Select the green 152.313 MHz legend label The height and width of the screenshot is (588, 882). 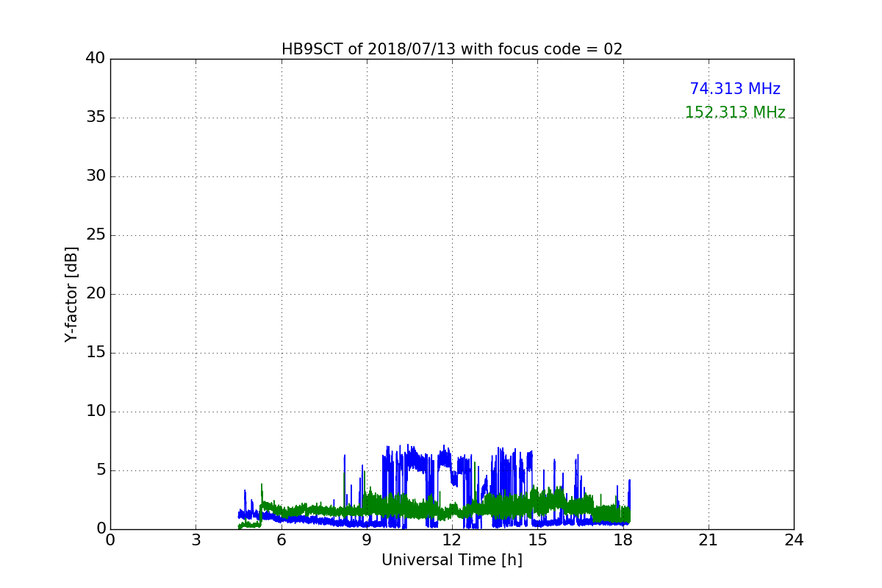735,112
